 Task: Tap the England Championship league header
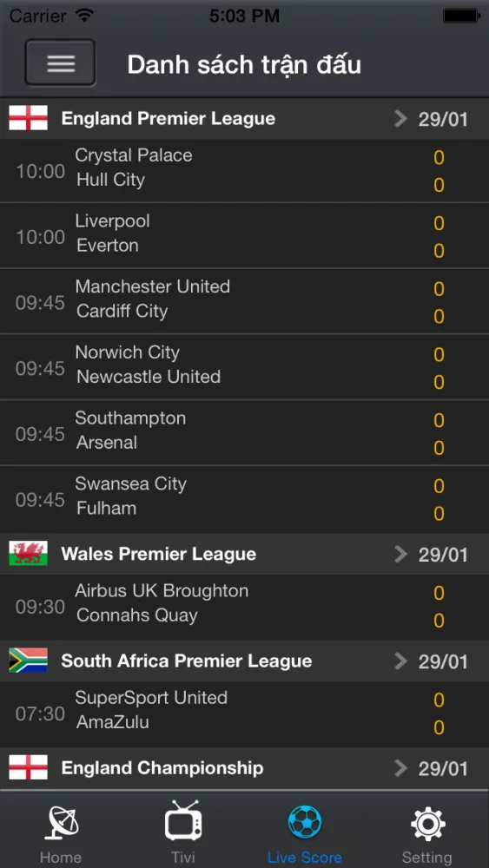coord(244,768)
